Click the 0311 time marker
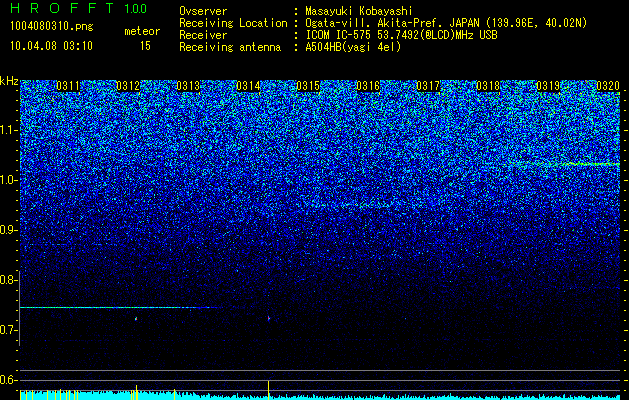629x400 pixels. [x=68, y=86]
